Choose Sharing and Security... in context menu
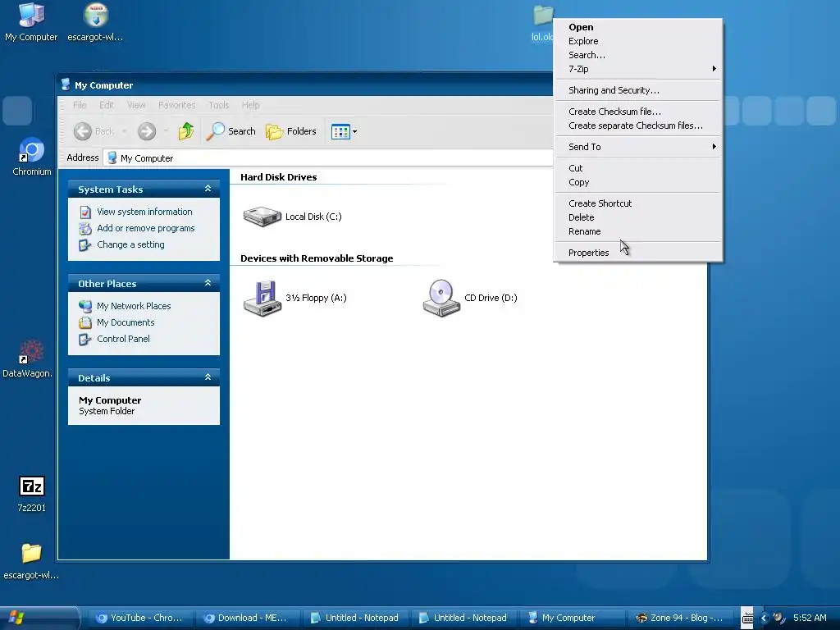Viewport: 840px width, 630px height. [x=637, y=90]
